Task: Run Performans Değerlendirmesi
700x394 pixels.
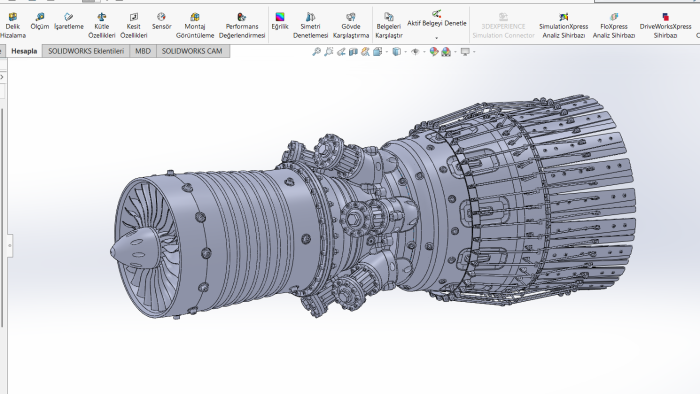Action: 242,25
